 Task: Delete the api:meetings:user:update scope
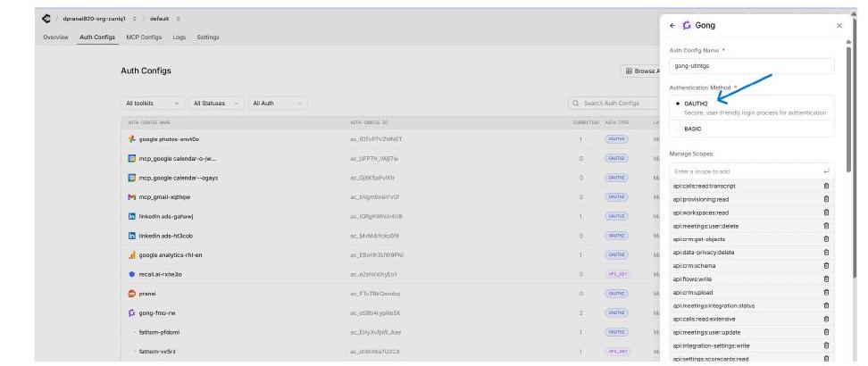pos(827,332)
